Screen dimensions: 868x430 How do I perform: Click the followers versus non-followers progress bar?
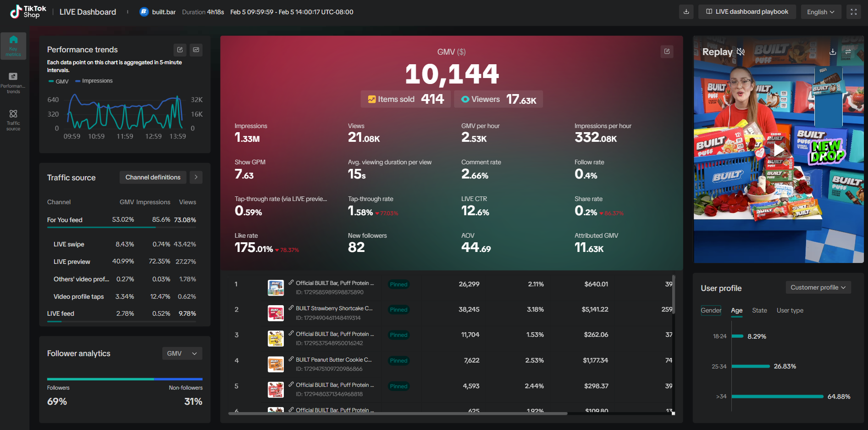coord(125,379)
